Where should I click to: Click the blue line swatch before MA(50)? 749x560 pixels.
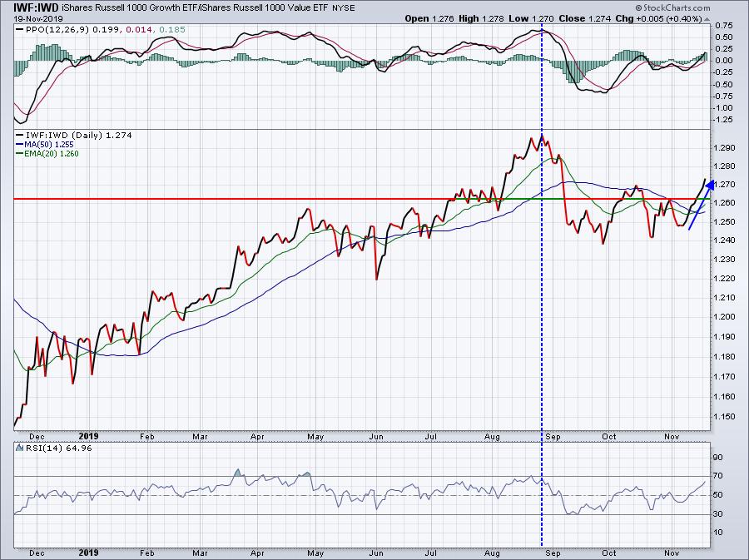click(x=20, y=145)
